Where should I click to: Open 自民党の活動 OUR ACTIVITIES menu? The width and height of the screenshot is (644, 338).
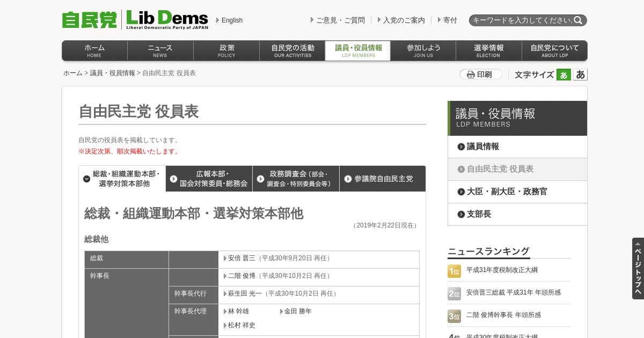292,50
